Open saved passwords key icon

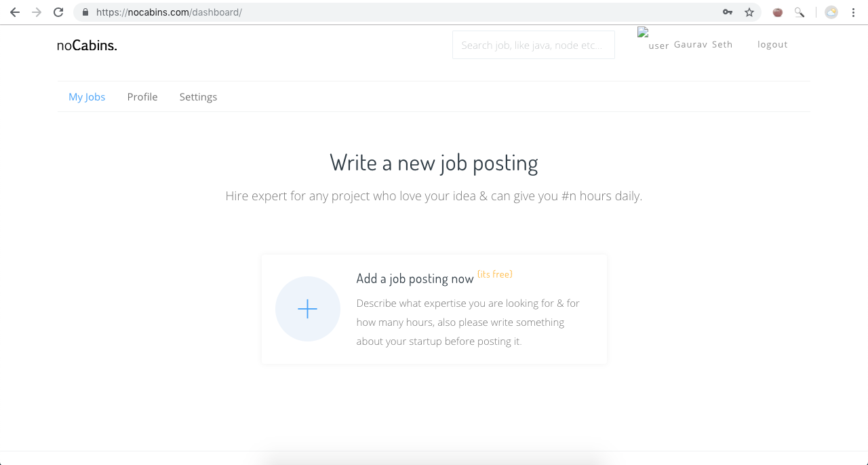point(728,12)
